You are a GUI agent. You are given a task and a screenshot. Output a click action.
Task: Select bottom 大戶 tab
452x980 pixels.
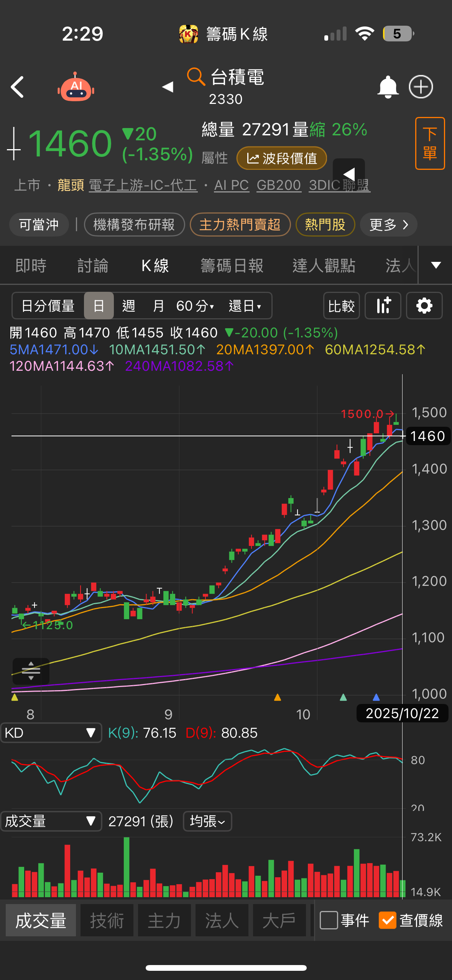tap(279, 920)
